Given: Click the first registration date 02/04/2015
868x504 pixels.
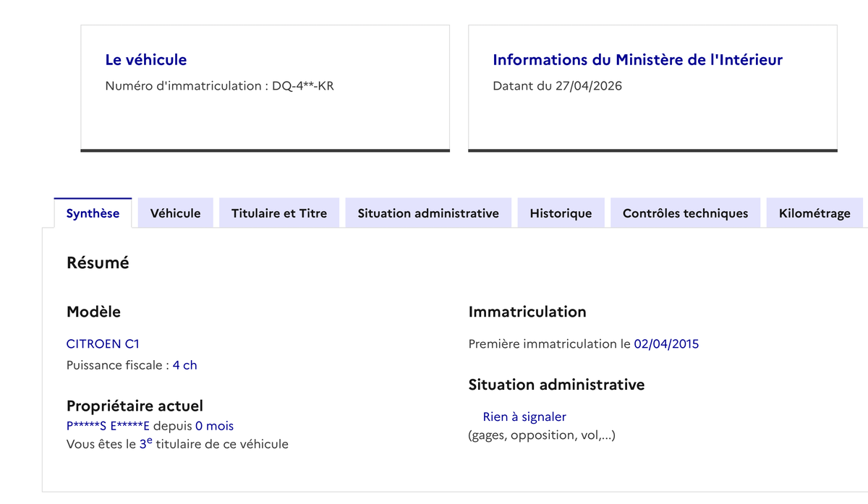Looking at the screenshot, I should tap(666, 344).
